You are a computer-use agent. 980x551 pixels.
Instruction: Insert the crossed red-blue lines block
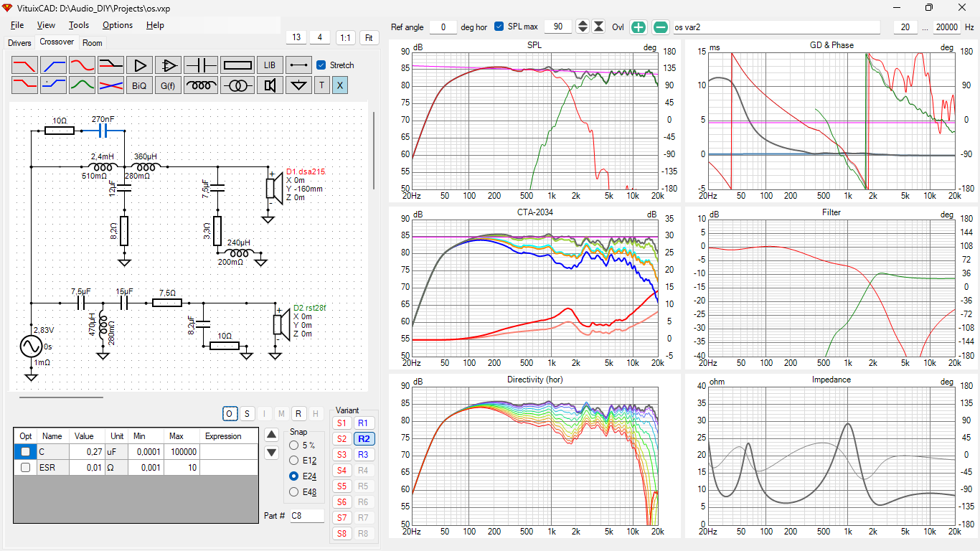(x=110, y=85)
